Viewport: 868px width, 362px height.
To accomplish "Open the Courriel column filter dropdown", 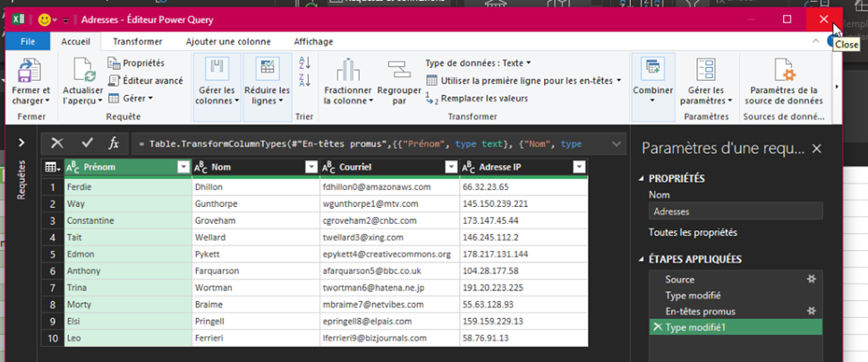I will coord(449,167).
